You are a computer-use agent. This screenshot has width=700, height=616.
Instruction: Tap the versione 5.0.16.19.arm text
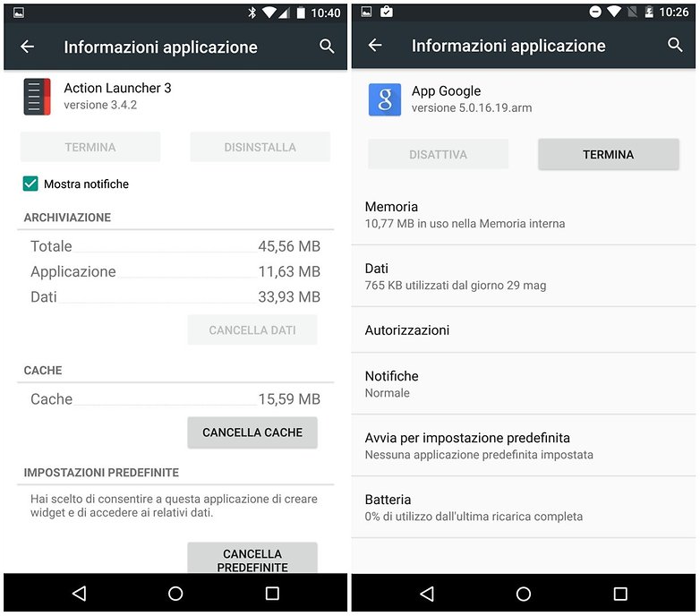(x=472, y=108)
